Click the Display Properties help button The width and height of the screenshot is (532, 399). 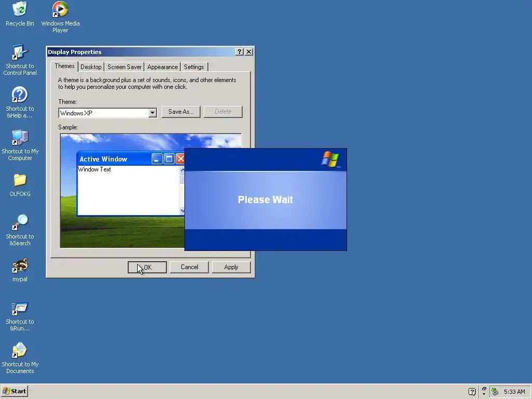[x=239, y=51]
